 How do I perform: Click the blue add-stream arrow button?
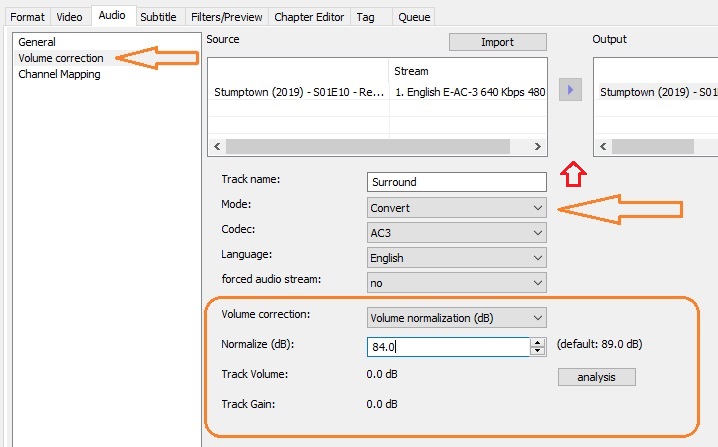point(570,89)
